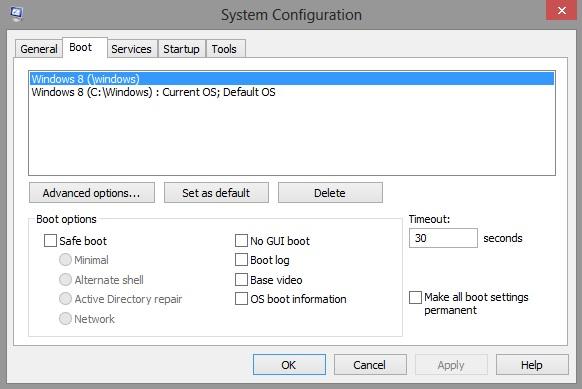The width and height of the screenshot is (582, 389).
Task: Confirm changes with the OK button
Action: (289, 365)
